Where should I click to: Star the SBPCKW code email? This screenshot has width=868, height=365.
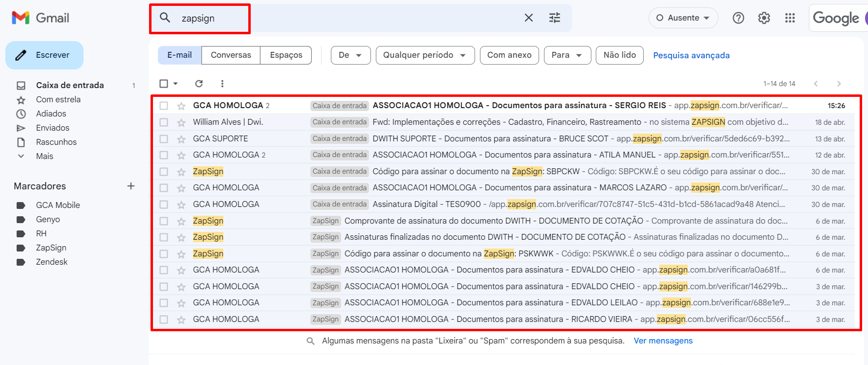pos(181,172)
